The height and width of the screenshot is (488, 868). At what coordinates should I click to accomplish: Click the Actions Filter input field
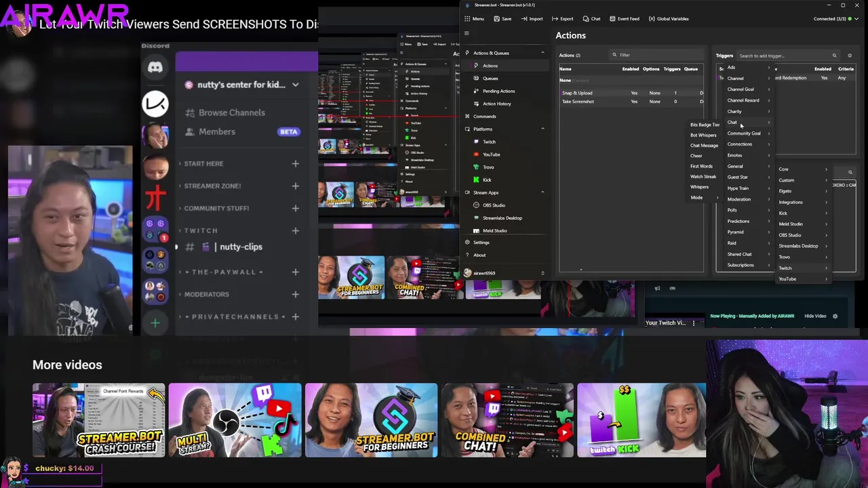pyautogui.click(x=656, y=56)
